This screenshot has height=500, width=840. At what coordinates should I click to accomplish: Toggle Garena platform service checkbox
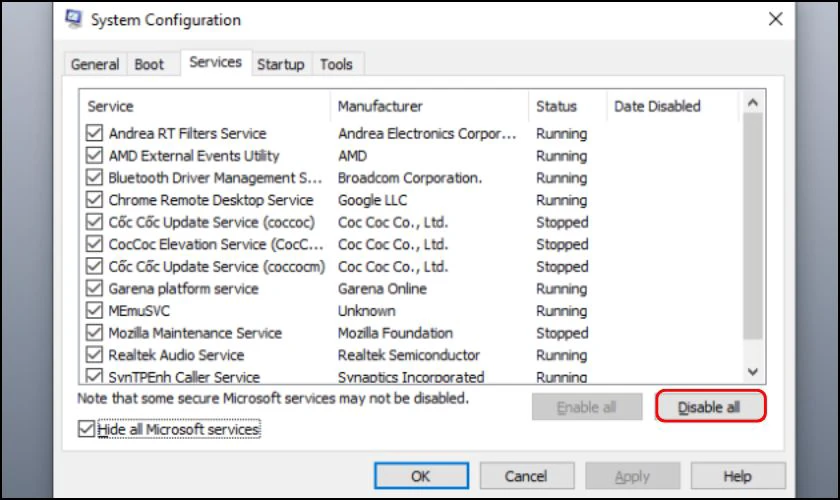click(94, 288)
